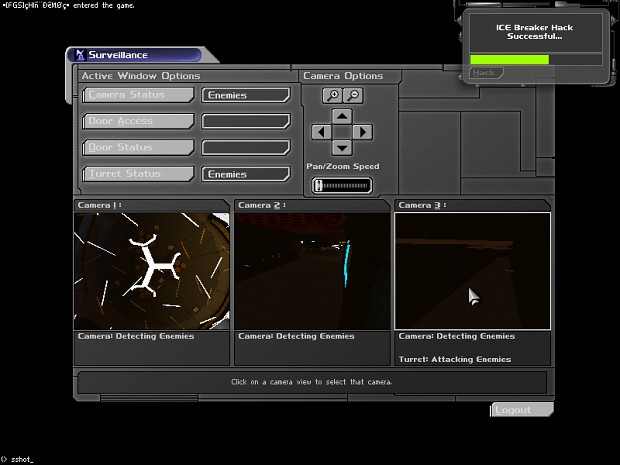Image resolution: width=620 pixels, height=465 pixels.
Task: Select the Camera 2 view
Action: tap(312, 270)
